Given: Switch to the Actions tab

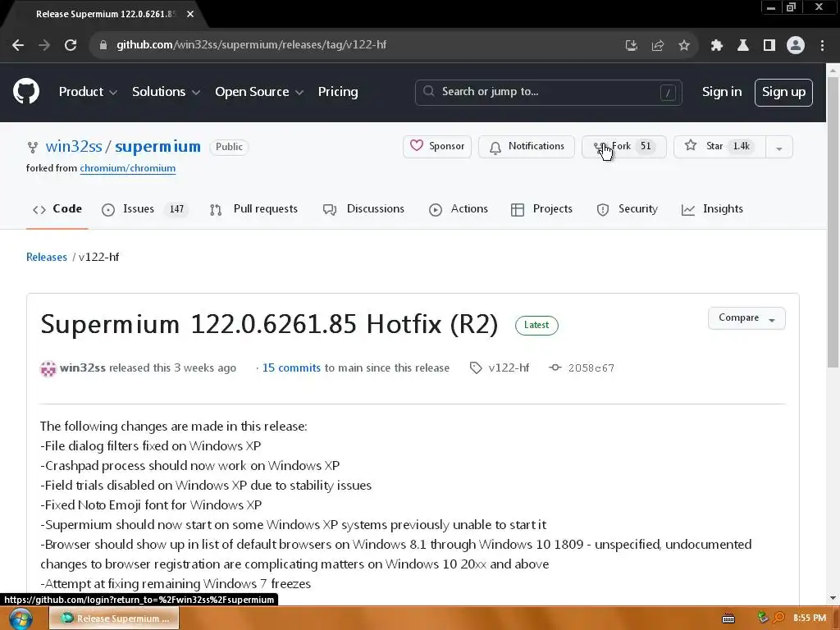Looking at the screenshot, I should click(459, 209).
